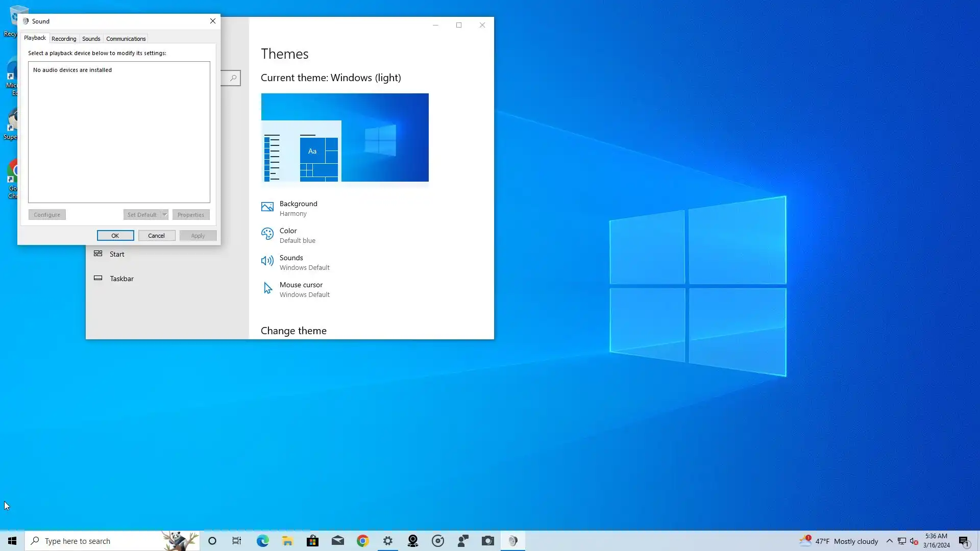
Task: Open Background settings icon in Themes
Action: click(267, 207)
